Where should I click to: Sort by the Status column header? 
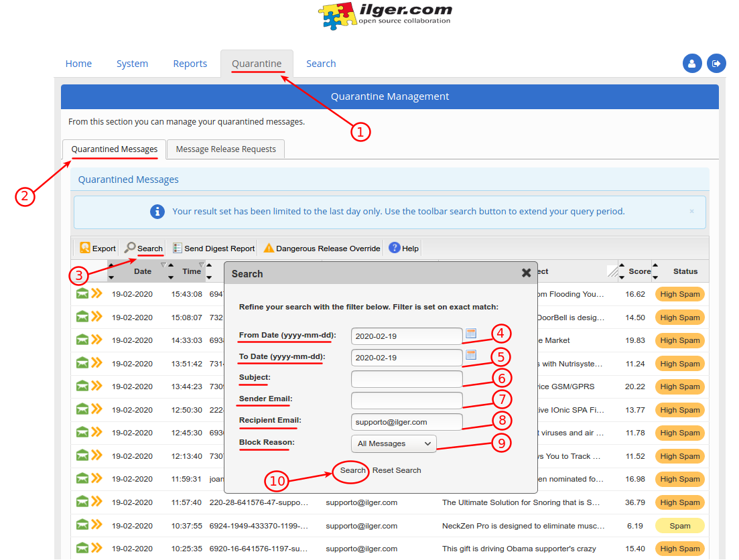coord(685,271)
